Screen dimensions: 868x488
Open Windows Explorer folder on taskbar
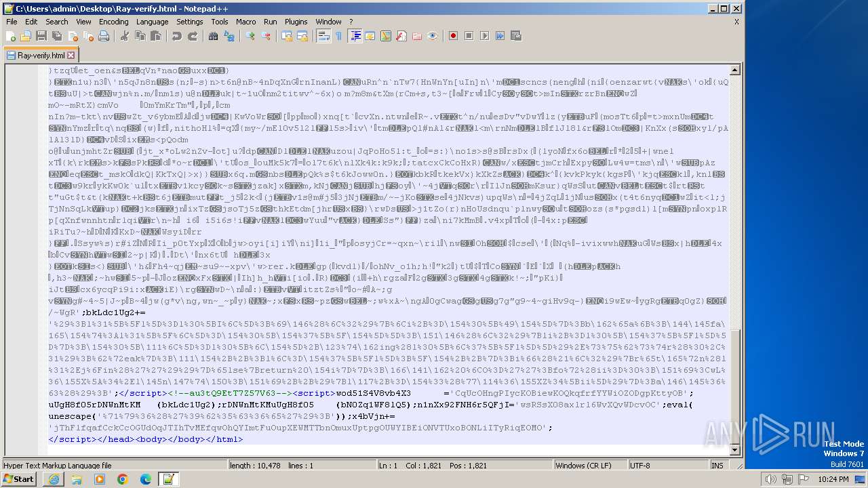coord(77,479)
